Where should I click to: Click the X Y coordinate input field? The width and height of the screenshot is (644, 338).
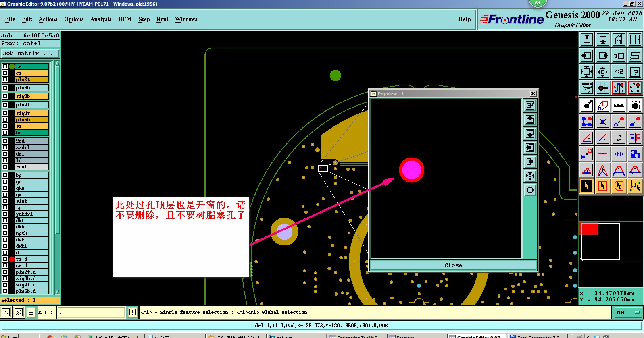click(x=92, y=312)
